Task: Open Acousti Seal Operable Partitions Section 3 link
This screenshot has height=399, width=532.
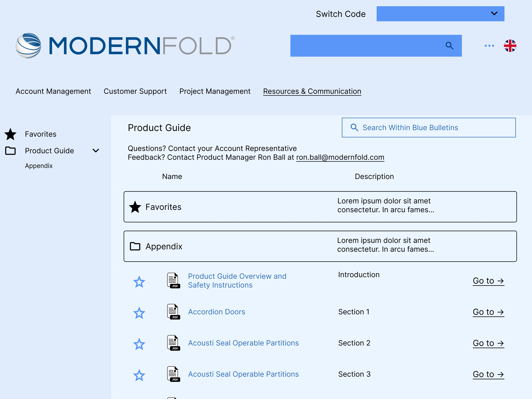Action: 243,374
